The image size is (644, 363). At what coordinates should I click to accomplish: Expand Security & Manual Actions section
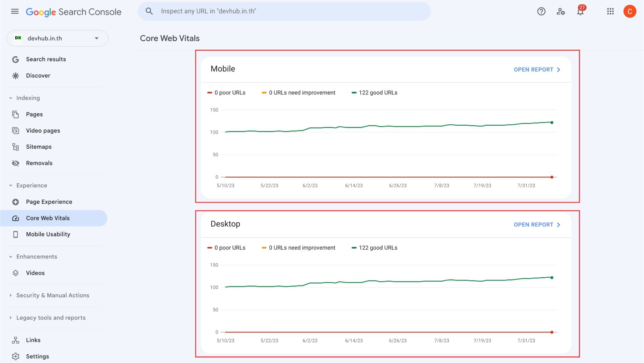11,295
